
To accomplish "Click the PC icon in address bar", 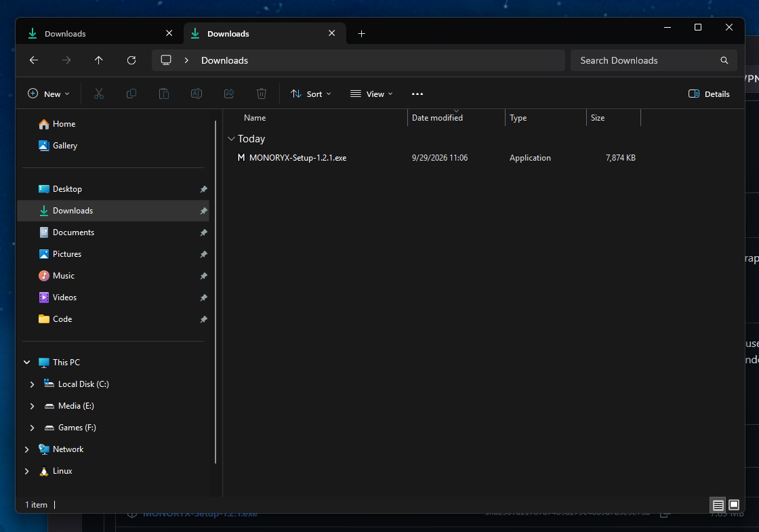I will (x=166, y=60).
